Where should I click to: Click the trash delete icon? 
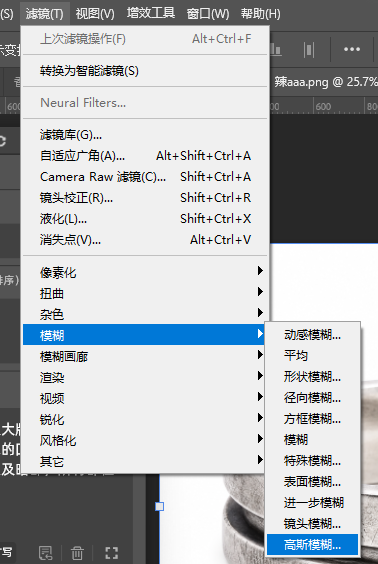[77, 553]
